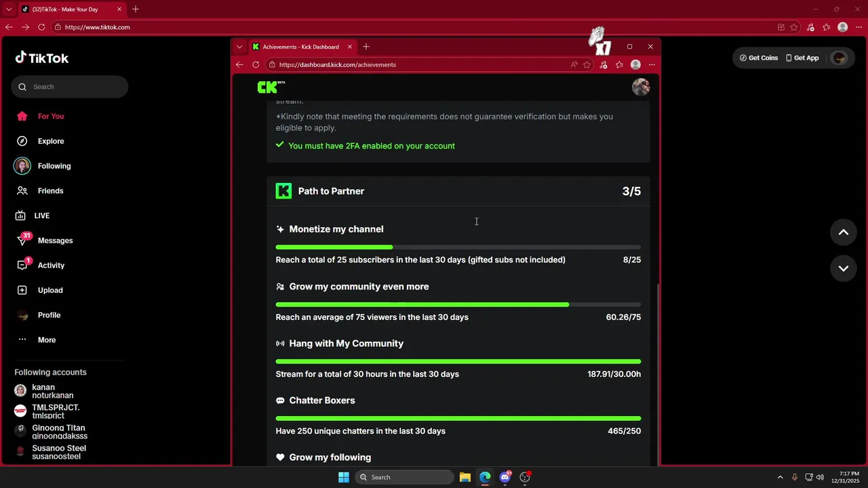Close the Kick Dashboard tab
The height and width of the screenshot is (488, 868).
point(350,47)
